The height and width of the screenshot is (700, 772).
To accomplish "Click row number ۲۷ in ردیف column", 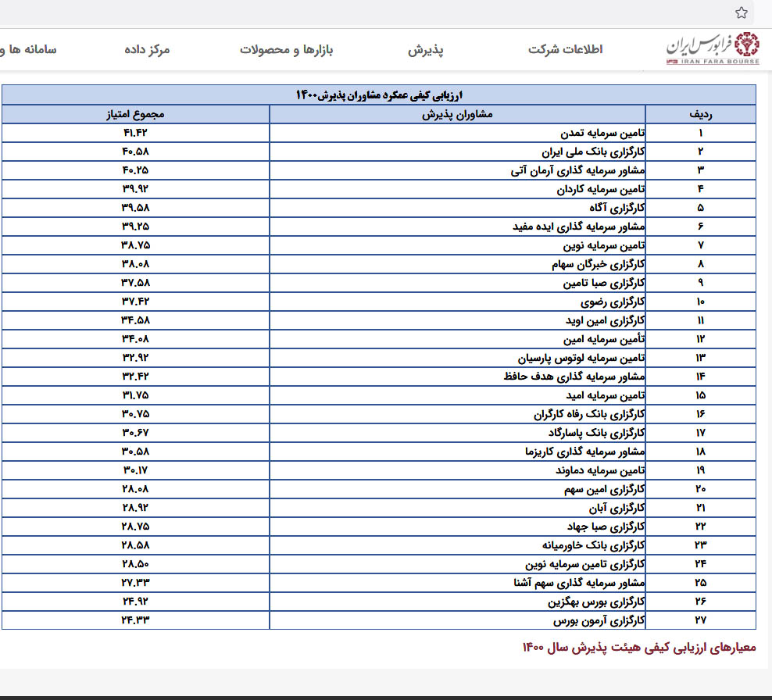I will point(700,620).
